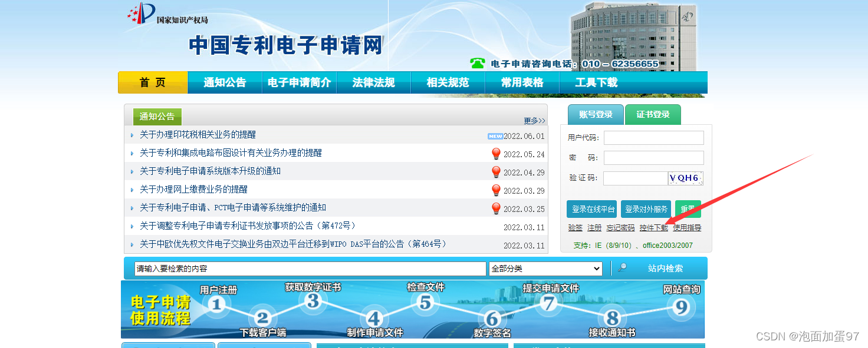Click step 8 接收通知书 circle
This screenshot has height=348, width=868.
coord(612,319)
